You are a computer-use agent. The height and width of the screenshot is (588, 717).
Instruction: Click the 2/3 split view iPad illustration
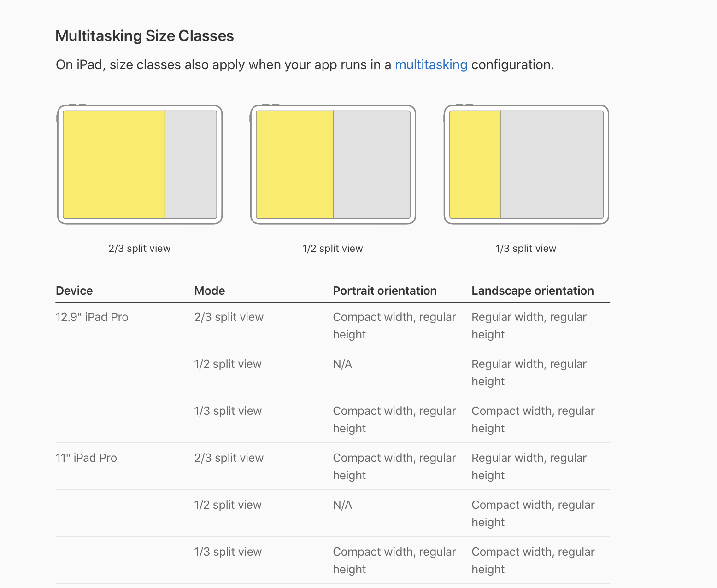click(140, 164)
